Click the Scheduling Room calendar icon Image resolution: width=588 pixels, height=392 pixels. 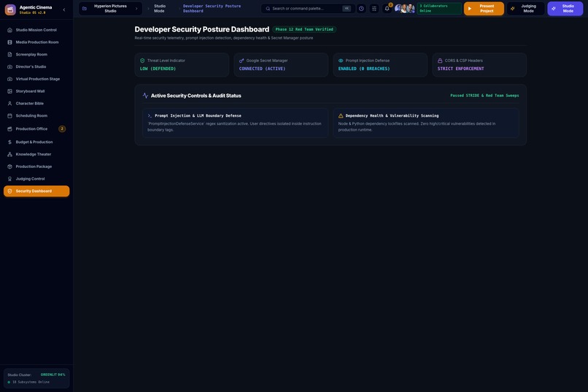point(9,116)
